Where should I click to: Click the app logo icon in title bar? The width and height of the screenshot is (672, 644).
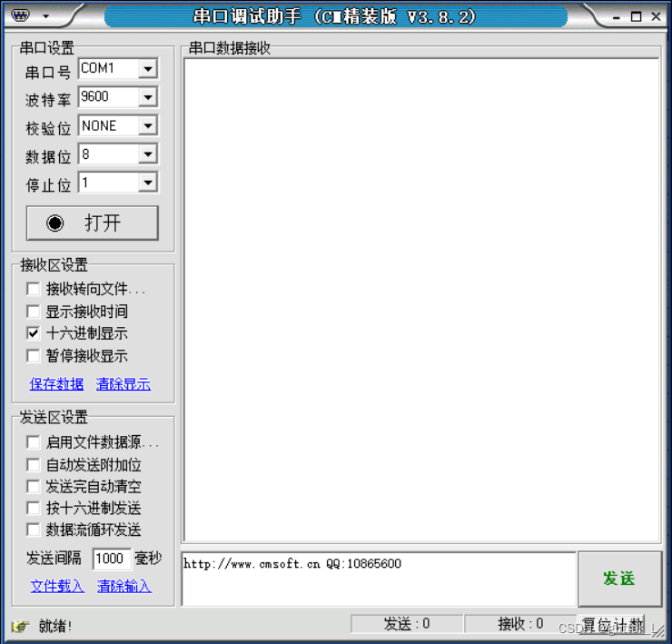click(20, 15)
